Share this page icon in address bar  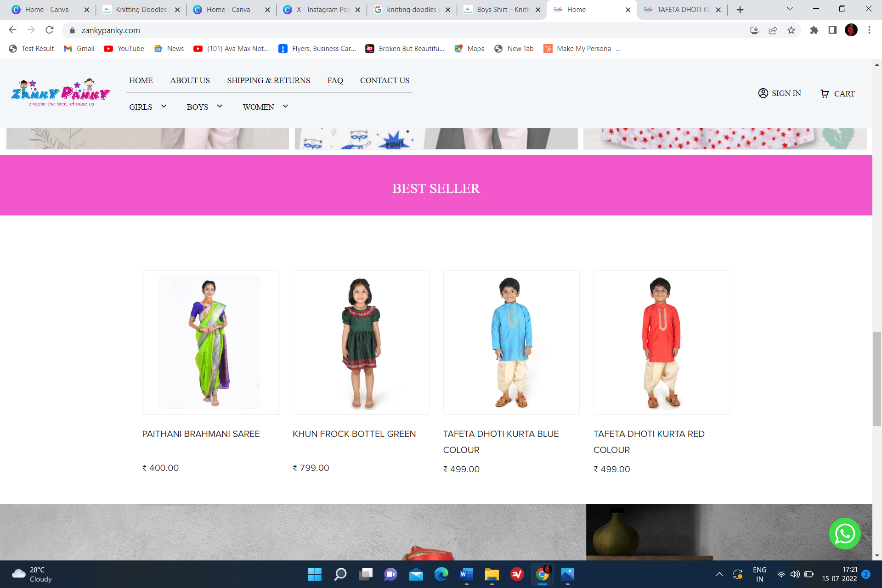pos(773,30)
